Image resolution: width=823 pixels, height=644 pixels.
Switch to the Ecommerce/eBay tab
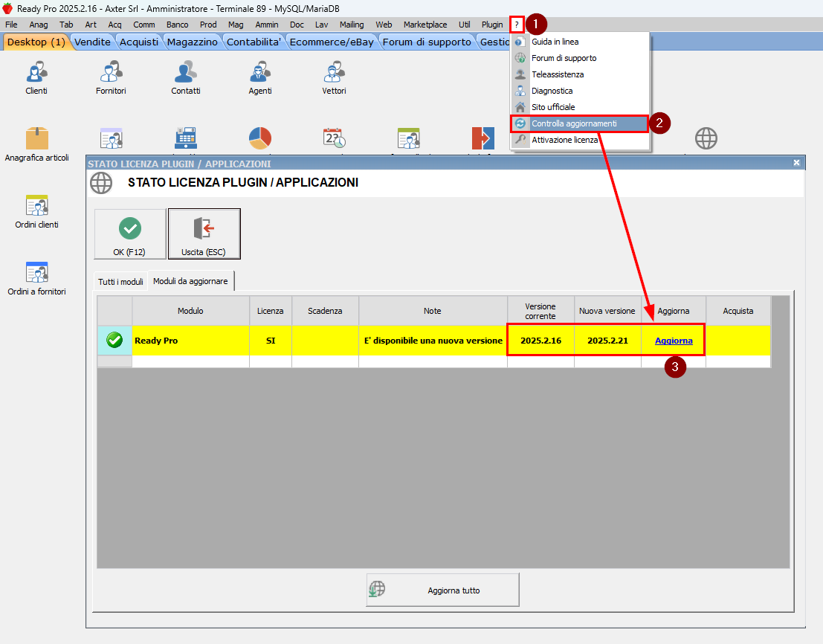332,42
